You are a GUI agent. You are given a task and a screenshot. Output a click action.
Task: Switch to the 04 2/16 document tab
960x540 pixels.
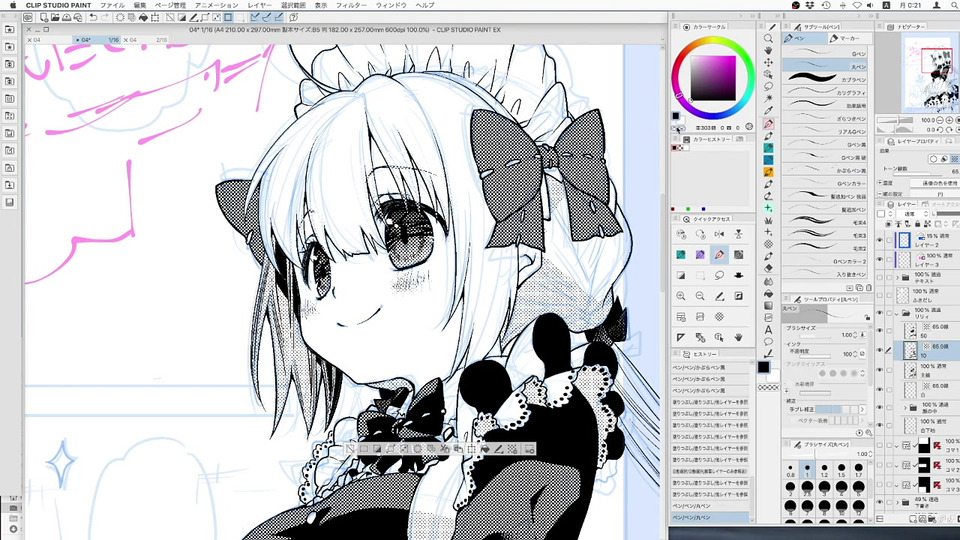click(145, 40)
